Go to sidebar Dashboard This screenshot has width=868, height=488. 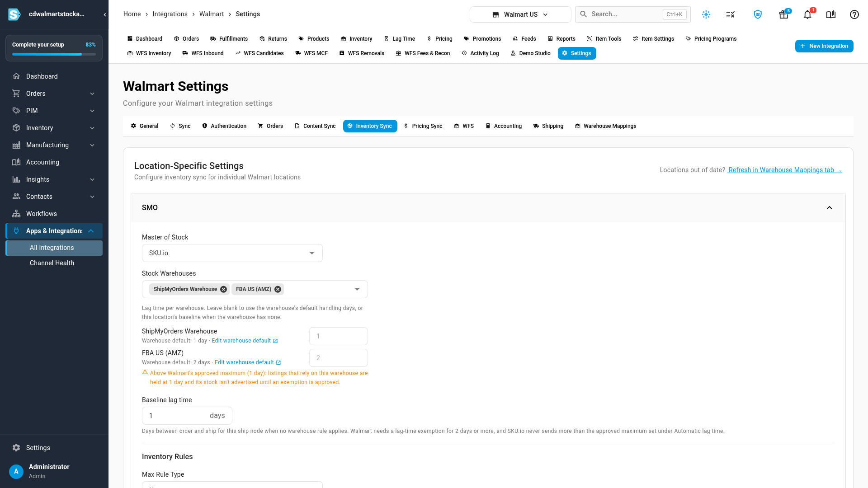(54, 76)
